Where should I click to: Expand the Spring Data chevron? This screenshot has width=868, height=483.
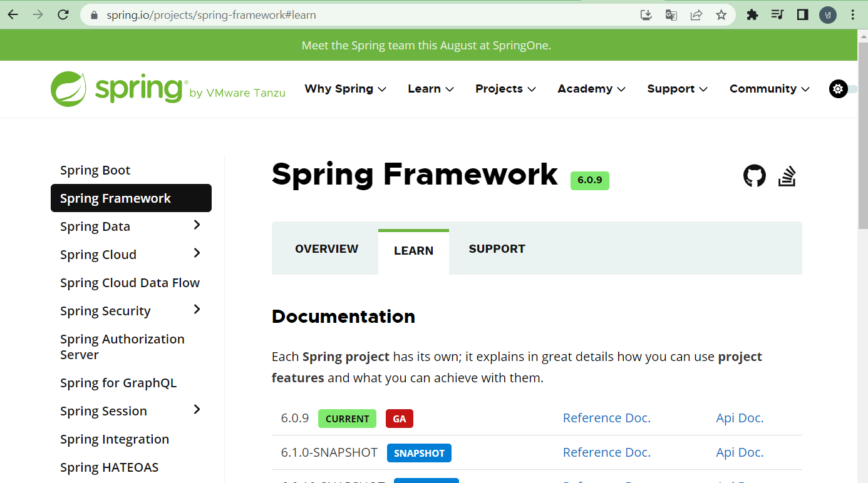pyautogui.click(x=197, y=225)
